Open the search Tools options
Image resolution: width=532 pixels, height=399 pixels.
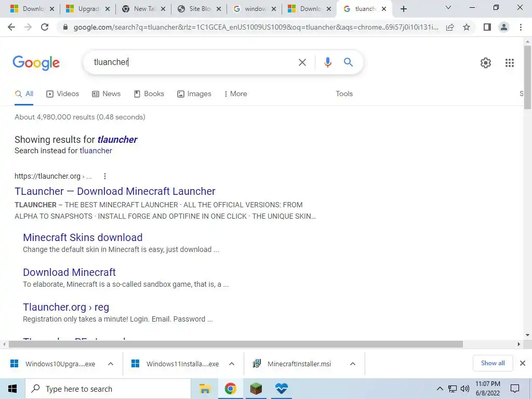(x=344, y=94)
